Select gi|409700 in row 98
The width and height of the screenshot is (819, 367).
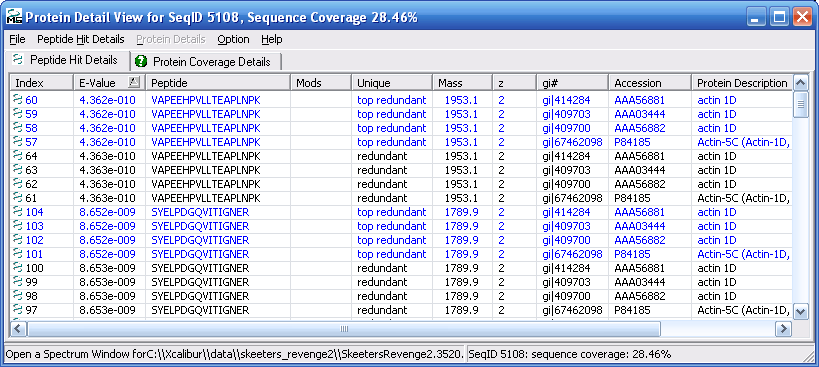click(x=566, y=296)
